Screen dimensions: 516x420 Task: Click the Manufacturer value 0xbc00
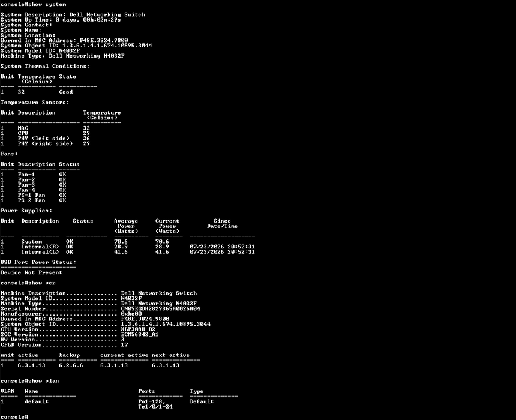coord(131,314)
